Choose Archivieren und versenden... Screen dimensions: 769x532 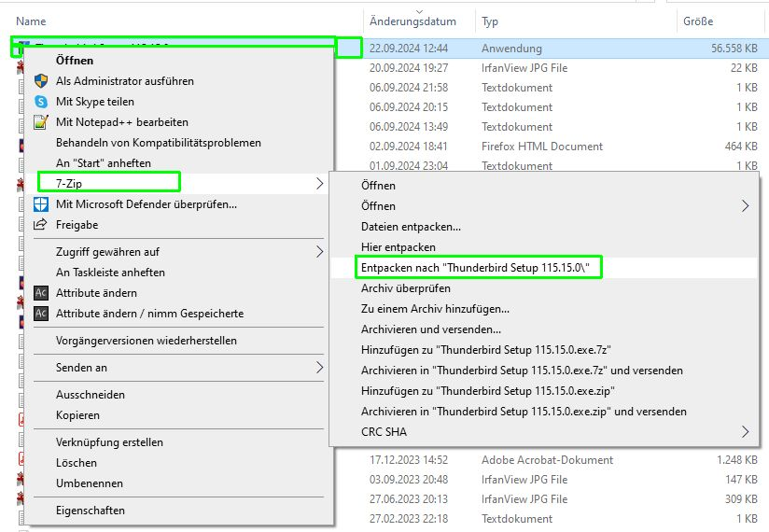[431, 329]
